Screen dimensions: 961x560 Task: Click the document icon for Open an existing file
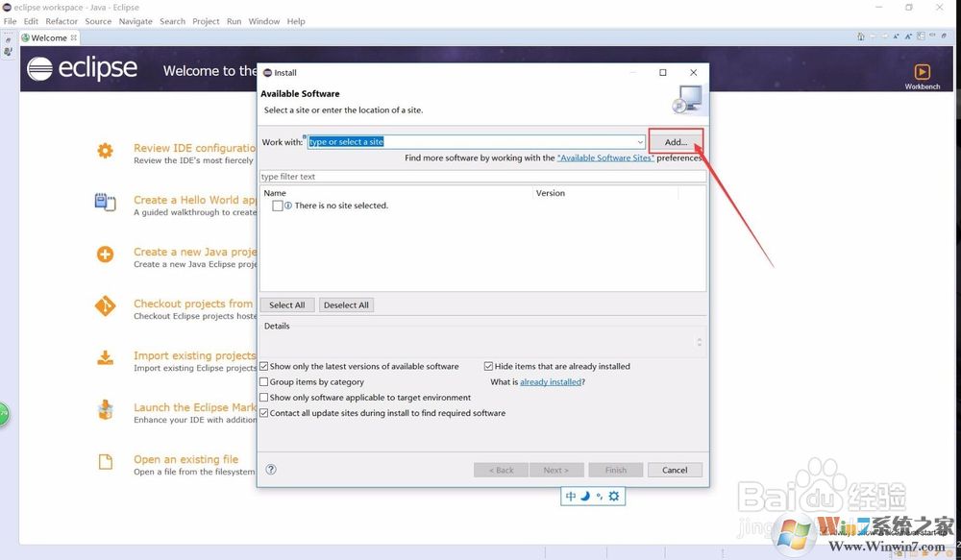point(106,461)
